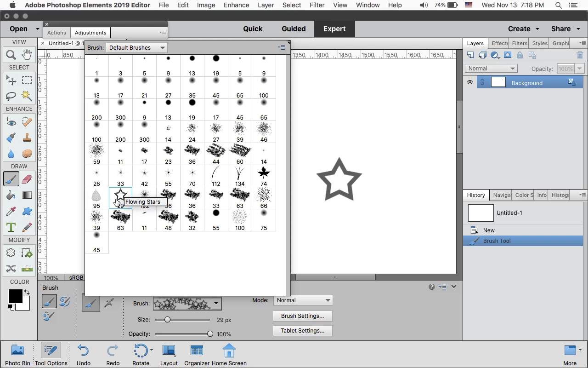Screen dimensions: 588x368
Task: Select the Custom Shape tool
Action: click(x=27, y=211)
